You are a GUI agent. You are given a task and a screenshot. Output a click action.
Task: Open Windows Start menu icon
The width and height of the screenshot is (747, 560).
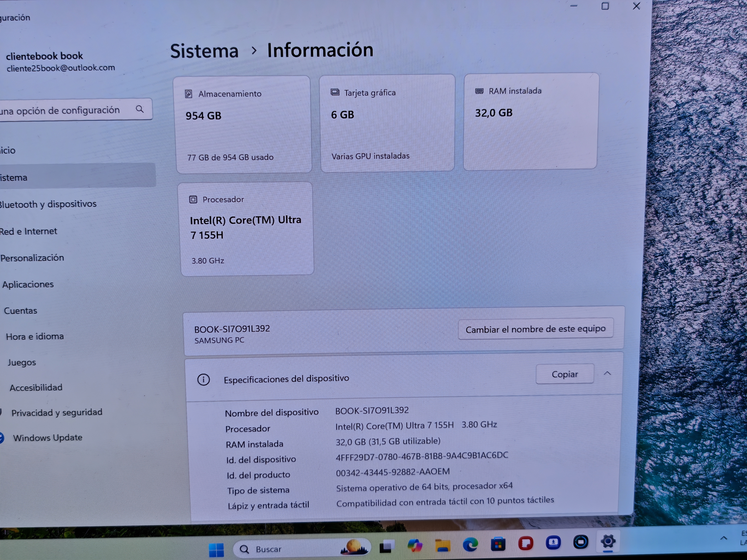pos(216,549)
